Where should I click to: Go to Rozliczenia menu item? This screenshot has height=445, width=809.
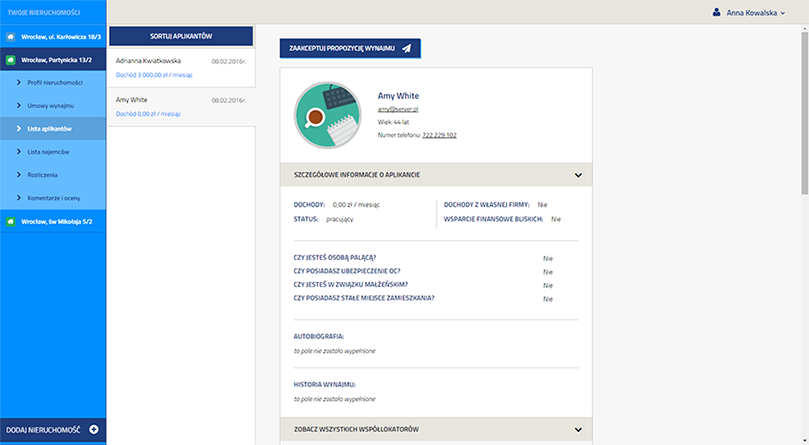point(53,174)
